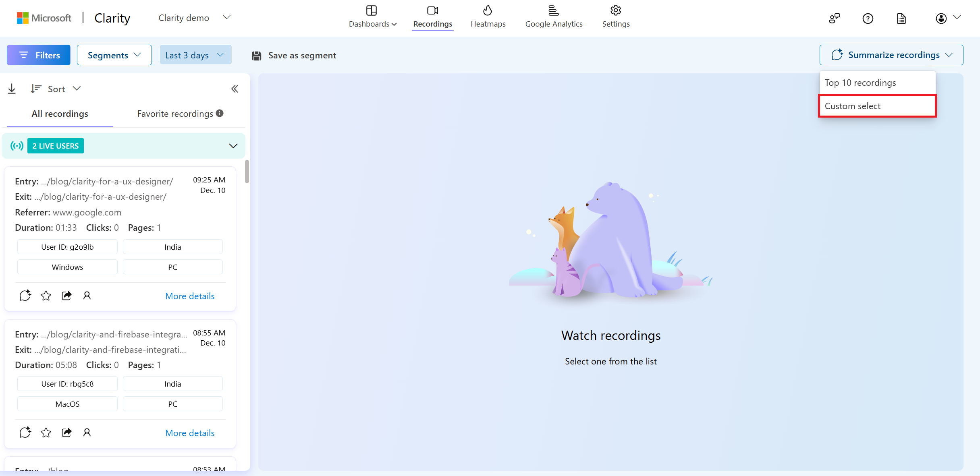Switch to the Recordings tab
This screenshot has width=980, height=476.
(x=433, y=17)
